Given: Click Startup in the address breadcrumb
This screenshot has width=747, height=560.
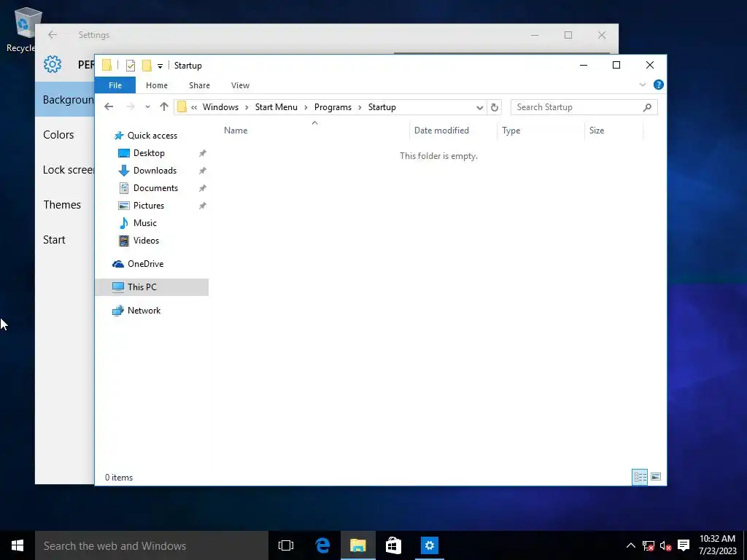Looking at the screenshot, I should pyautogui.click(x=382, y=107).
